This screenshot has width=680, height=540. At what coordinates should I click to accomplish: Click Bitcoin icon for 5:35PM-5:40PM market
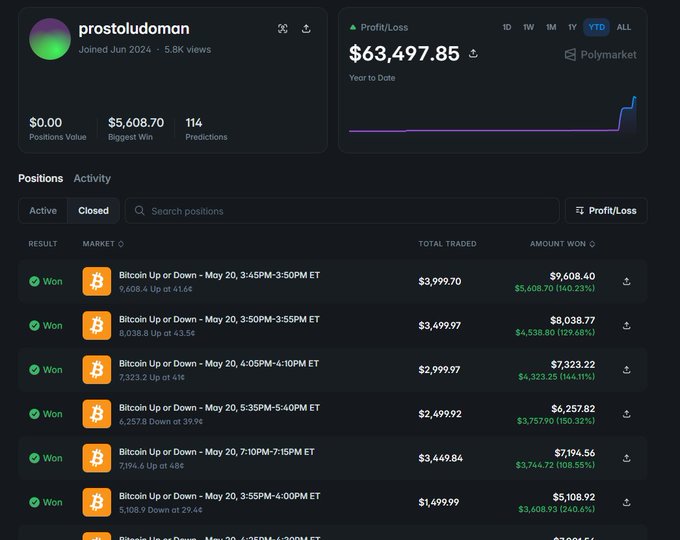click(97, 414)
